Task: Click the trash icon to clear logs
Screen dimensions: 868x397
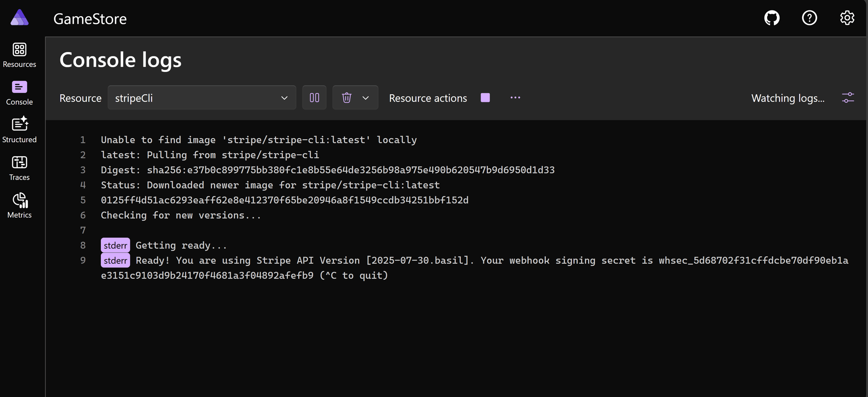Action: (x=346, y=98)
